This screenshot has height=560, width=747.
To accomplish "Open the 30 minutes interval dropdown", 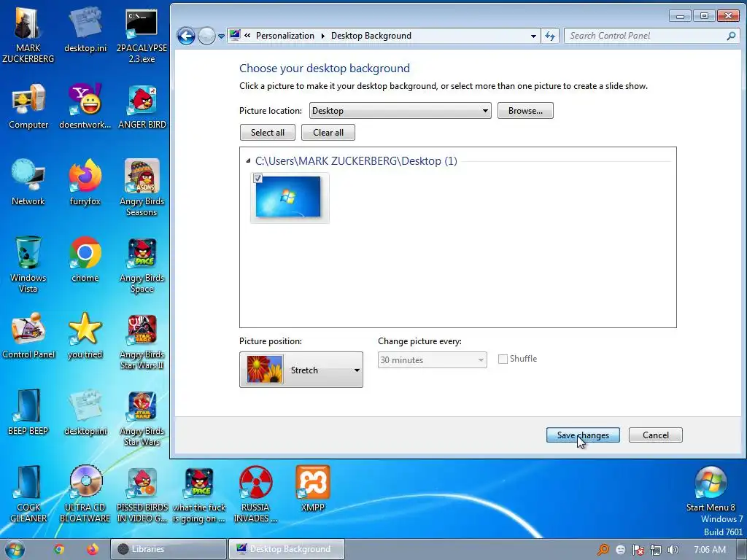I will pyautogui.click(x=432, y=360).
